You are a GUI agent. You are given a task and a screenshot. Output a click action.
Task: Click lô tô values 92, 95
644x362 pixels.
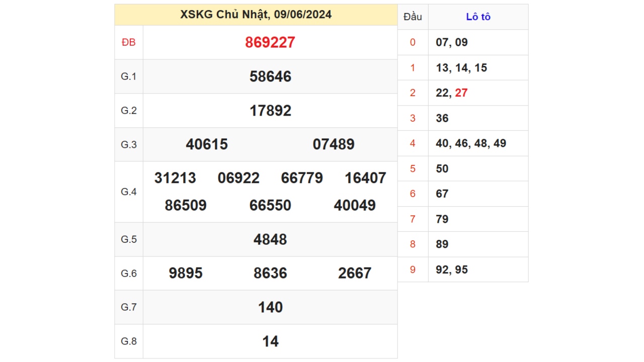pyautogui.click(x=452, y=269)
